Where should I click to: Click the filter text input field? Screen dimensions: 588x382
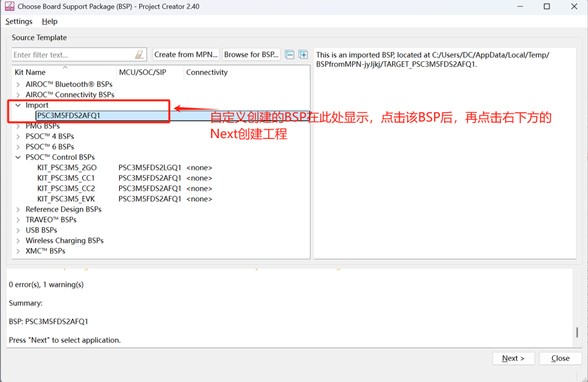coord(73,55)
